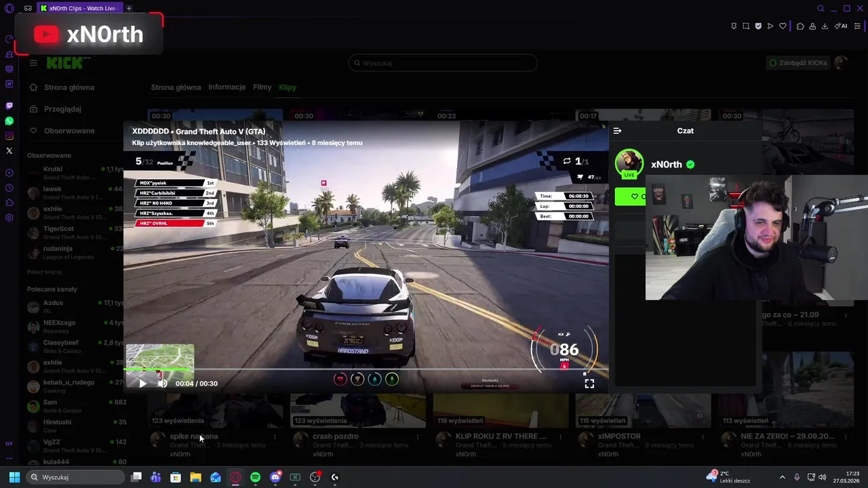This screenshot has width=868, height=488.
Task: Open Twitch from the browser sidebar
Action: click(x=9, y=106)
